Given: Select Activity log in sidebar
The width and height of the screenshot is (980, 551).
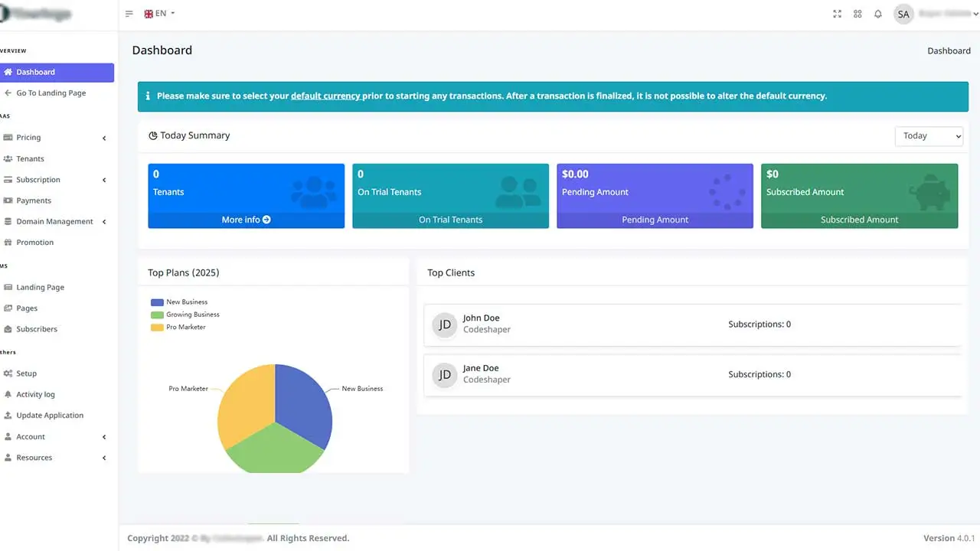Looking at the screenshot, I should 35,394.
